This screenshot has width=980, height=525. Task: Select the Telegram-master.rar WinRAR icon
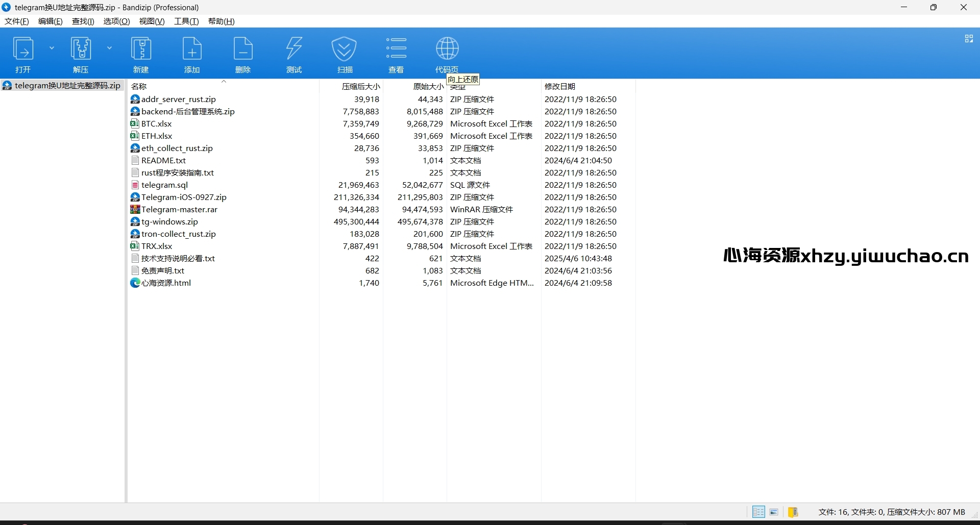pos(135,209)
